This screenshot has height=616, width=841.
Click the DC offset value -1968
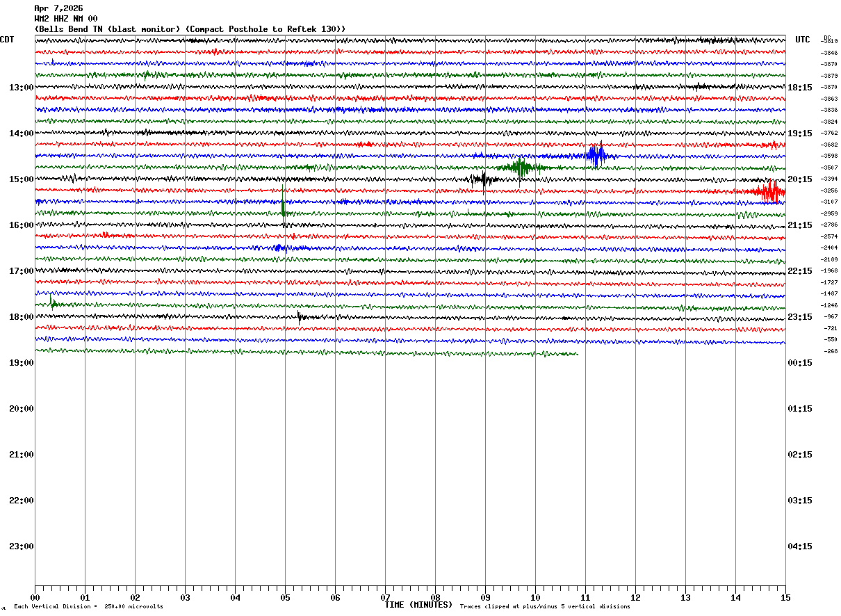point(830,270)
